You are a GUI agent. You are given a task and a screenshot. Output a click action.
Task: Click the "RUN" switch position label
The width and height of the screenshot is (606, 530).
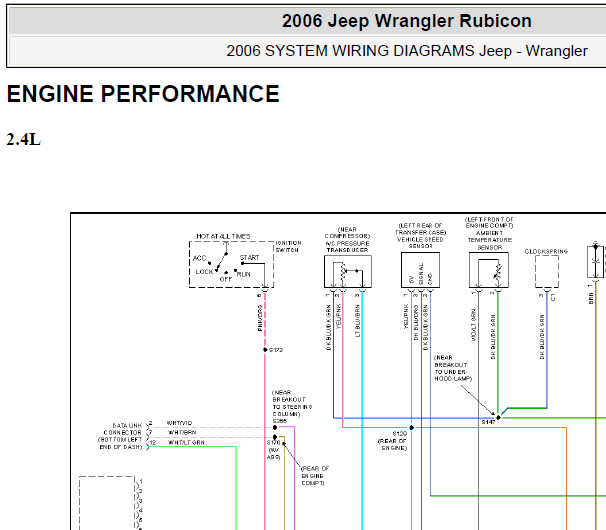pyautogui.click(x=243, y=274)
